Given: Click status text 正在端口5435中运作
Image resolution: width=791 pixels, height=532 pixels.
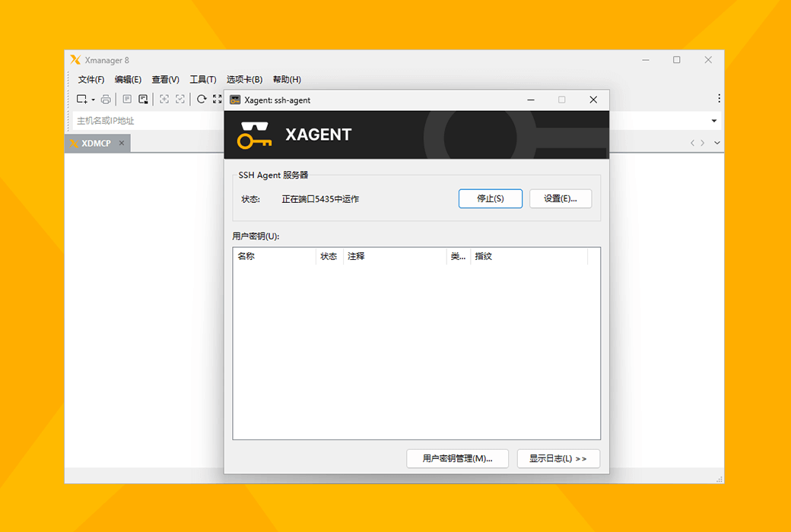Looking at the screenshot, I should pyautogui.click(x=320, y=199).
